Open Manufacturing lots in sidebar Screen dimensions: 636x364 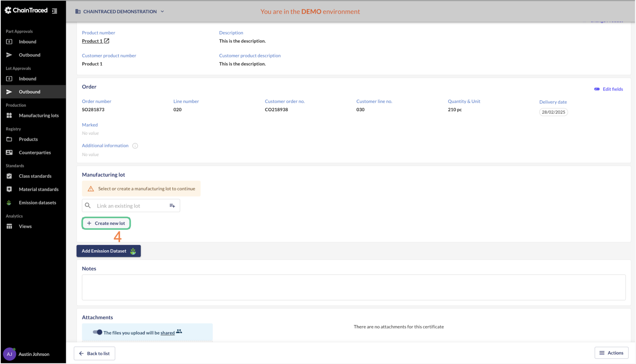pyautogui.click(x=39, y=116)
